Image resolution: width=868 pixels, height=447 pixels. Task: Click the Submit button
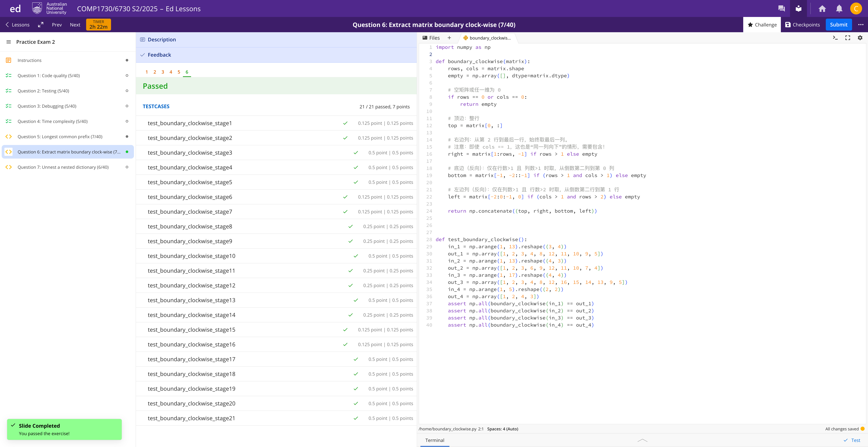click(x=839, y=25)
